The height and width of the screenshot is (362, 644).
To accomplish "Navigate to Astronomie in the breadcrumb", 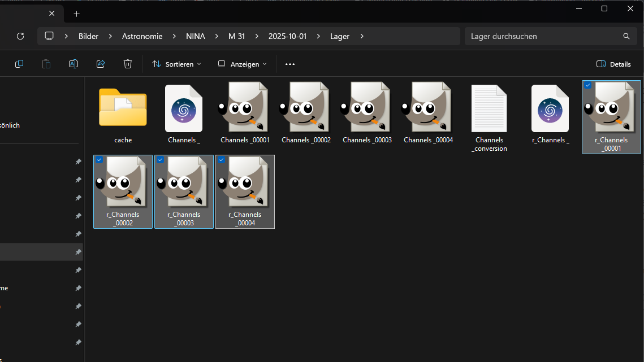I will click(142, 36).
